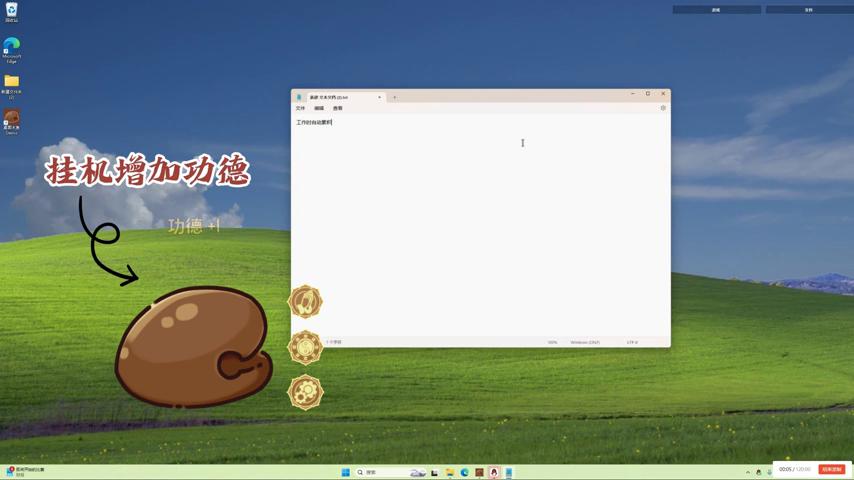Maximize the Notepad window
Screen dimensions: 854x480
(648, 94)
